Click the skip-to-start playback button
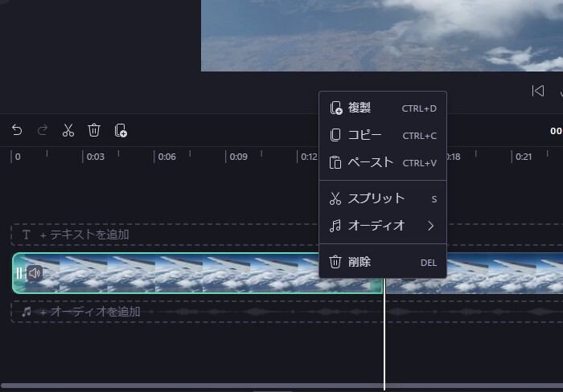 (538, 91)
